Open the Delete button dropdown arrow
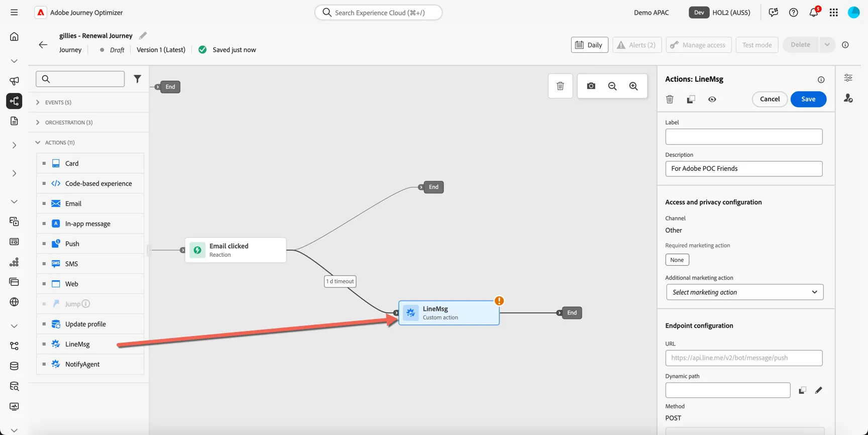 tap(827, 45)
